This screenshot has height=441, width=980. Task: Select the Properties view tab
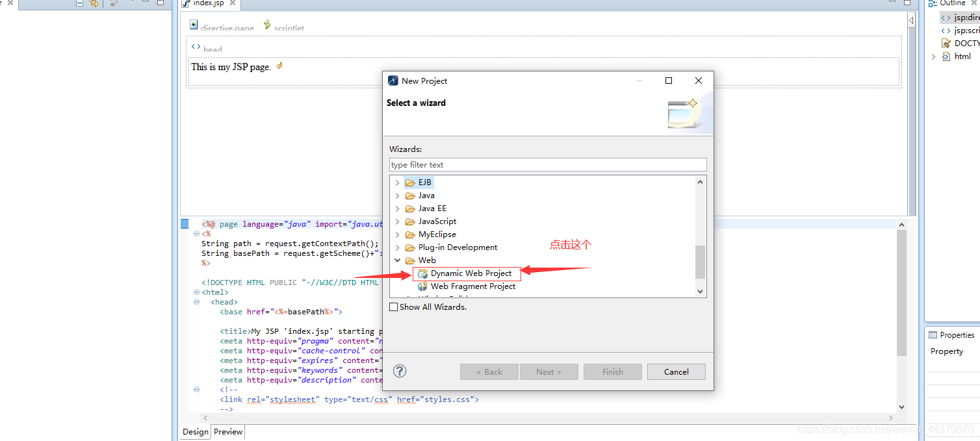point(952,335)
